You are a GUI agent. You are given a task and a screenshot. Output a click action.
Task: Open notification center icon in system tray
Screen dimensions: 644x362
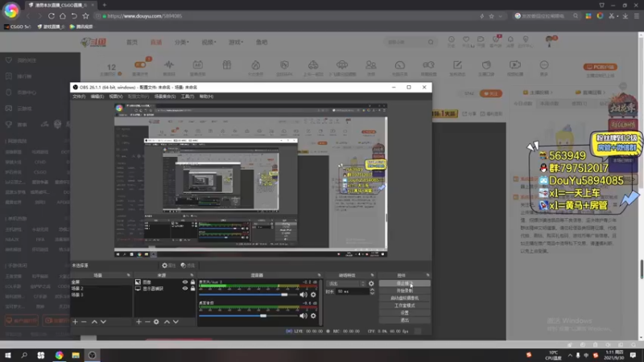[633, 355]
